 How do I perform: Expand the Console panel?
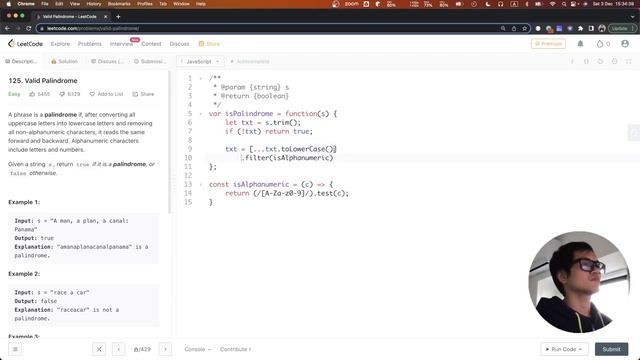coord(198,349)
